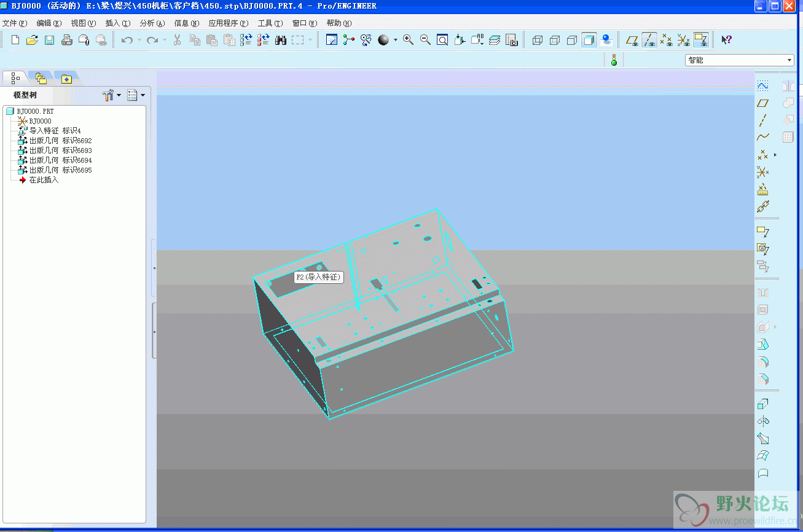Click the traffic light regeneration status
803x532 pixels.
613,60
